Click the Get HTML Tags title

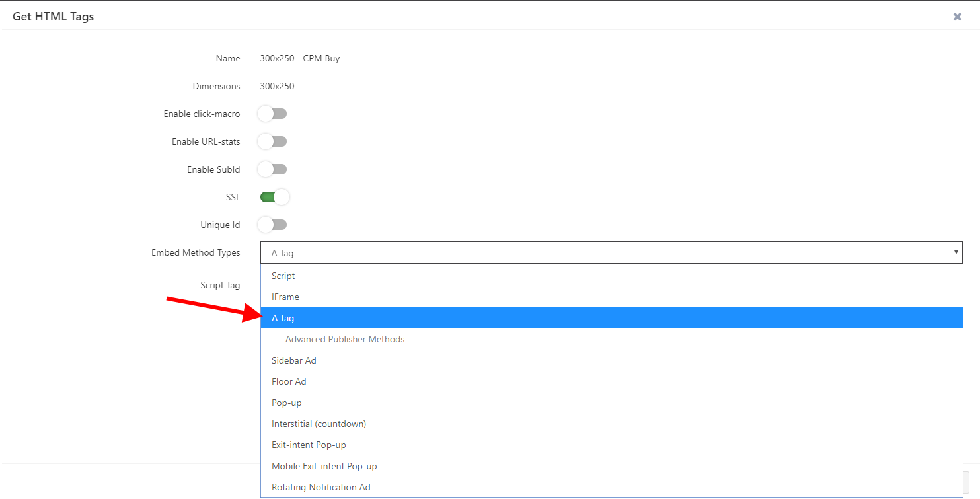[54, 17]
